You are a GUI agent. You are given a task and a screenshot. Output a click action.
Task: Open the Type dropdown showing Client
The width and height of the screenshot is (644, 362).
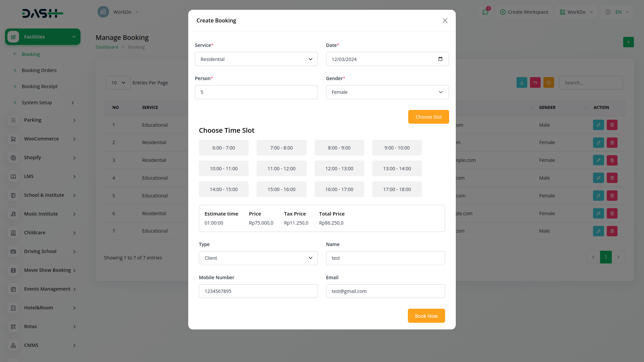tap(258, 258)
